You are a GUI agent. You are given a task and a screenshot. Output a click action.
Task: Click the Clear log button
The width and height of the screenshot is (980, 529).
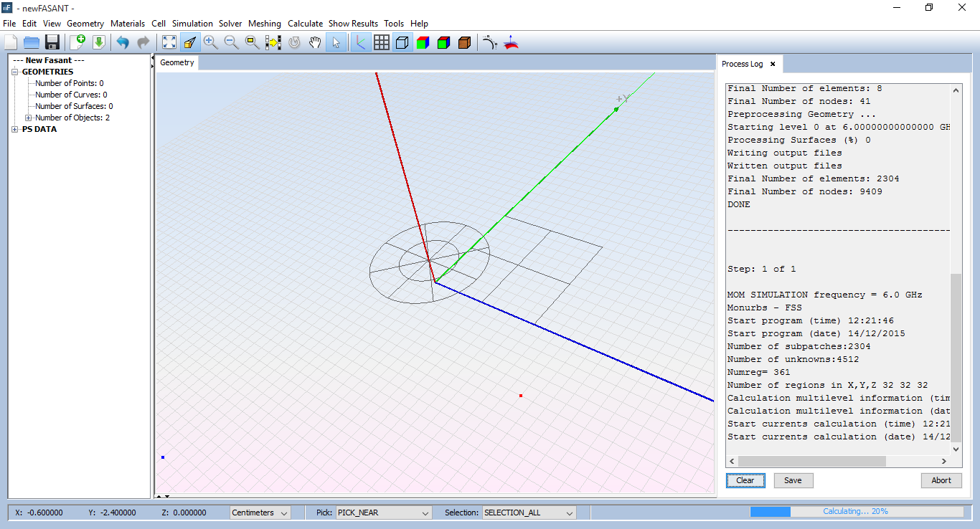(745, 480)
